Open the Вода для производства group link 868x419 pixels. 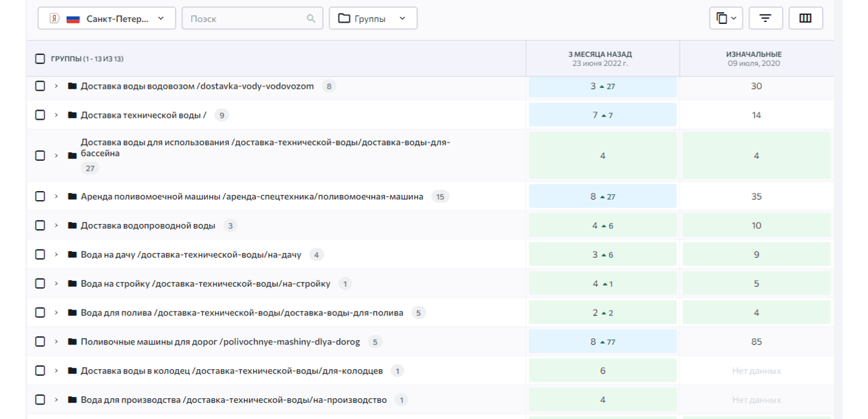(233, 400)
